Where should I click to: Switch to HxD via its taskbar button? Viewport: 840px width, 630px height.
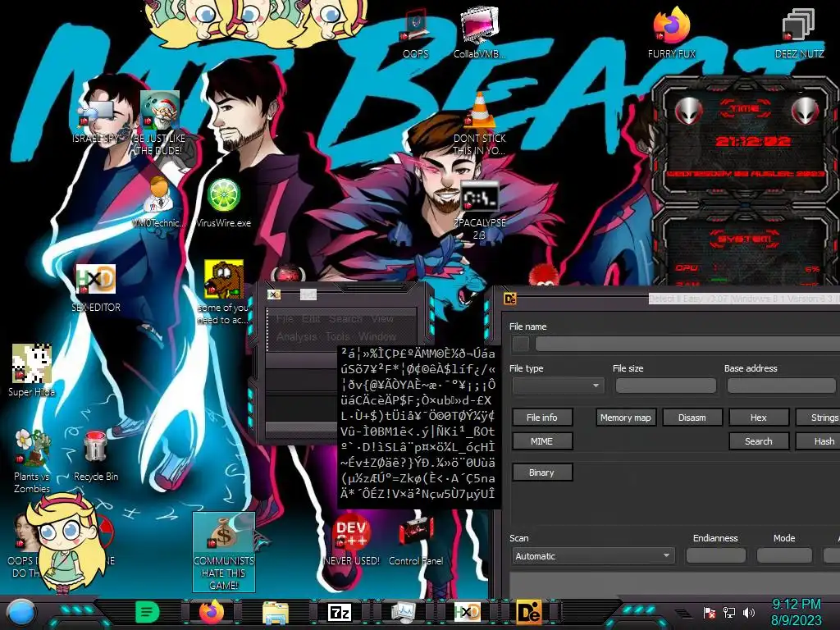coord(467,612)
